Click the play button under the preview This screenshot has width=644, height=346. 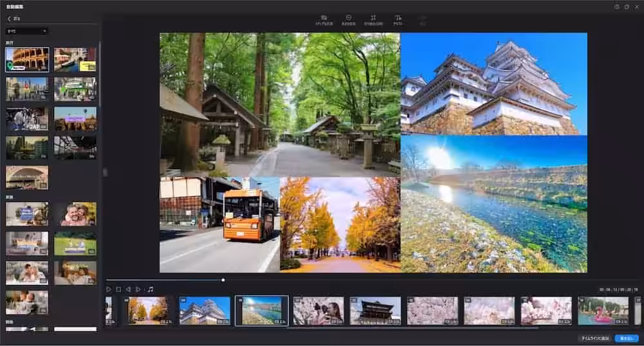point(109,289)
